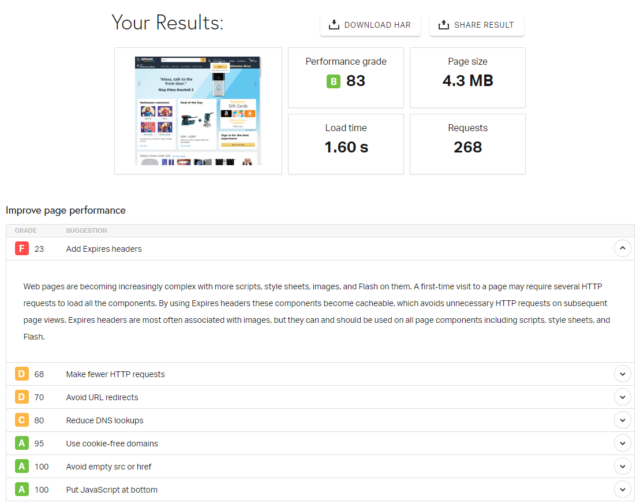
Task: Click the A badge beside Put JavaScript at bottom
Action: tap(22, 489)
